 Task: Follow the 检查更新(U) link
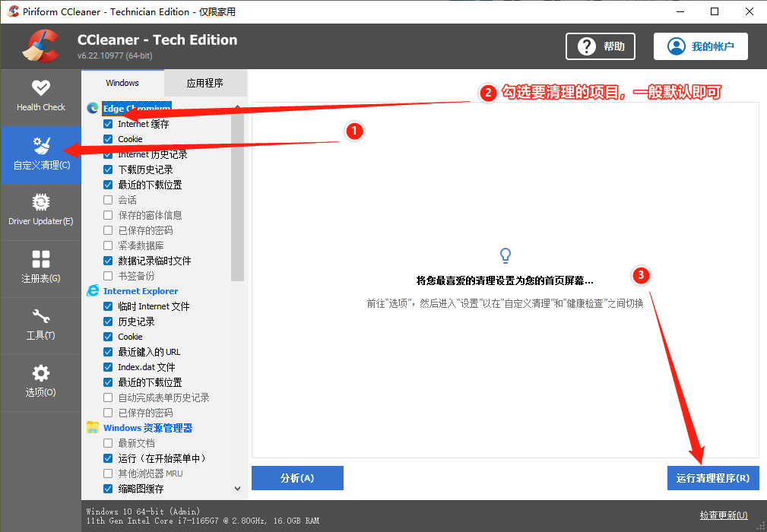(724, 515)
